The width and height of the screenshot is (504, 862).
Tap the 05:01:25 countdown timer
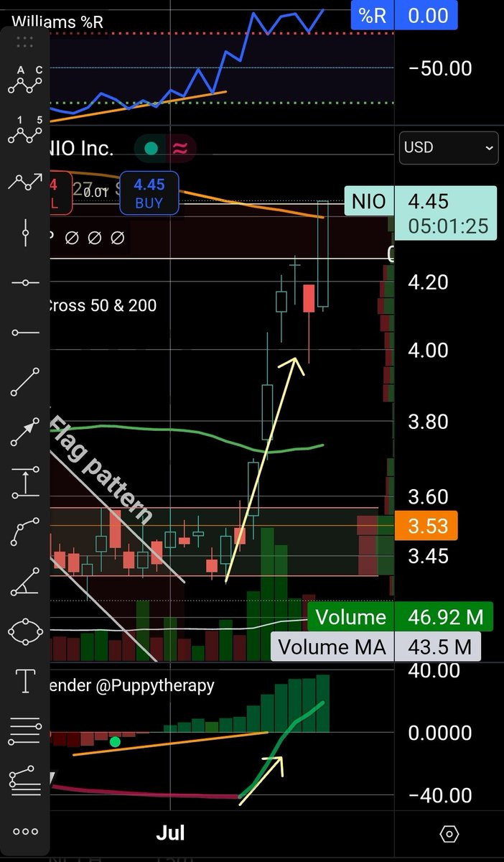coord(448,226)
